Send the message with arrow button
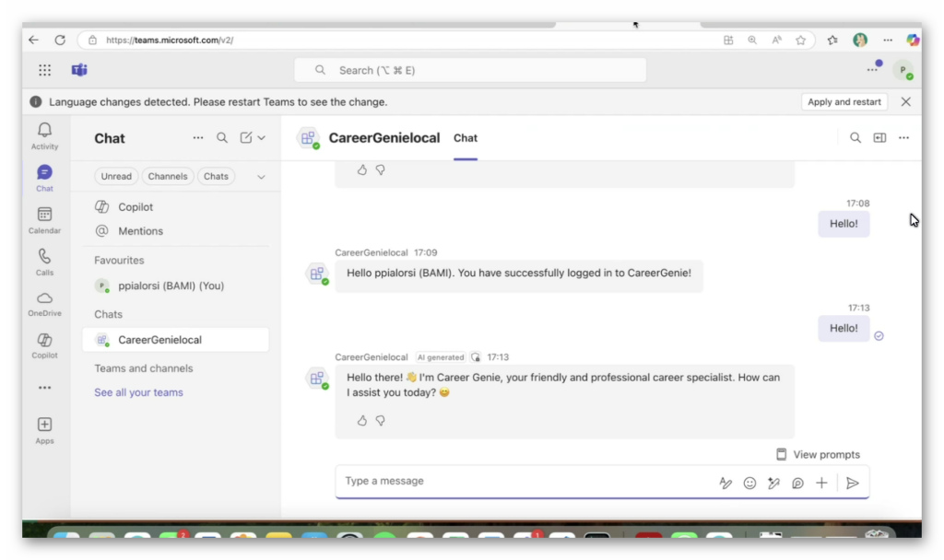This screenshot has width=944, height=560. click(x=853, y=483)
